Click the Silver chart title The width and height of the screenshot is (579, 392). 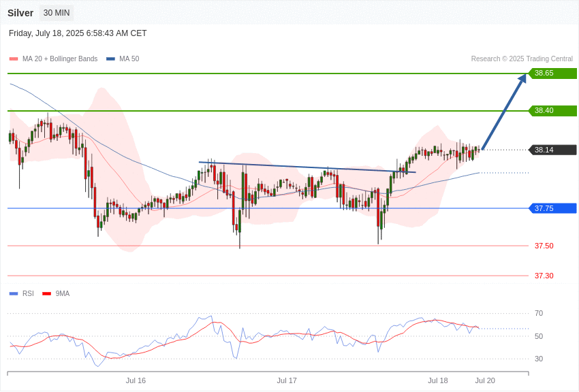tap(20, 13)
